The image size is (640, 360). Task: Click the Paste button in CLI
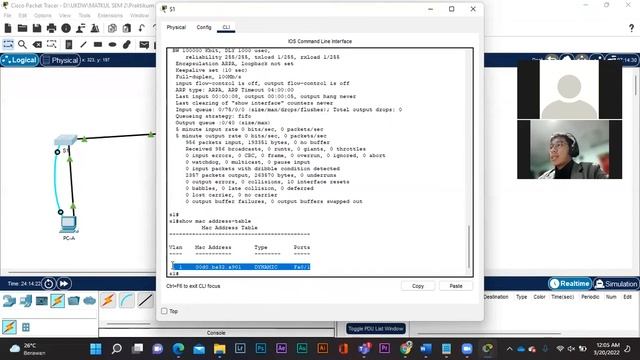(x=456, y=286)
